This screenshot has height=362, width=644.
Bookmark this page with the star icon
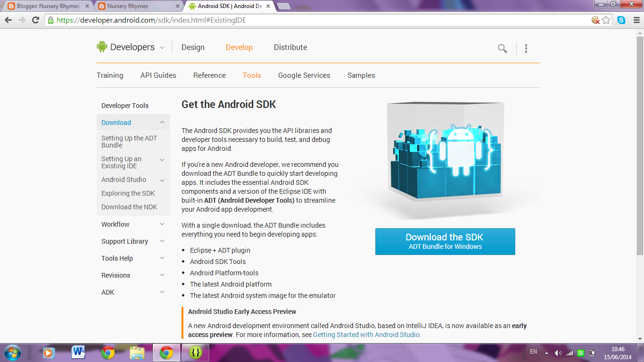click(x=606, y=20)
